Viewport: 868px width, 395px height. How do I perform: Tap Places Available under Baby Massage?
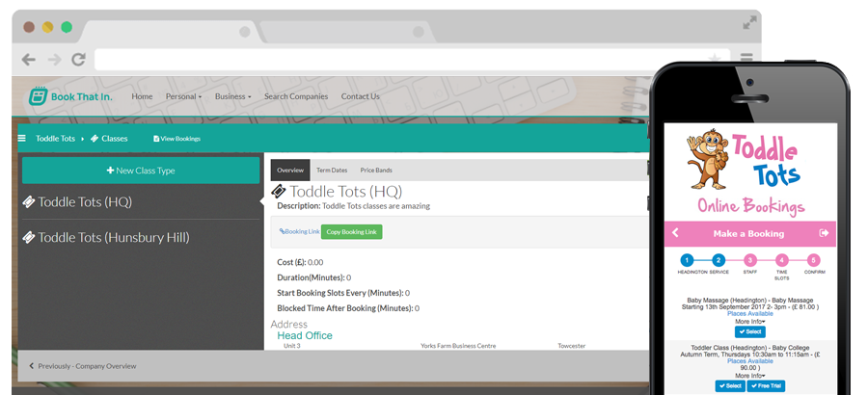[750, 314]
